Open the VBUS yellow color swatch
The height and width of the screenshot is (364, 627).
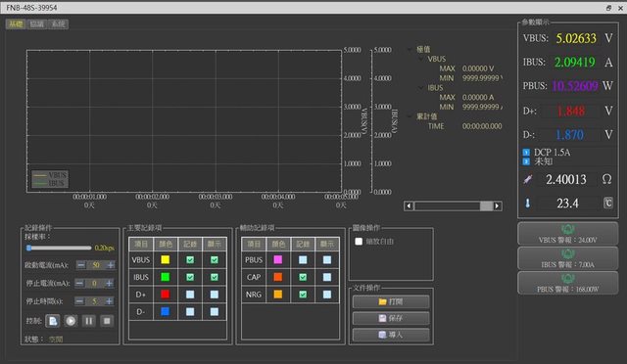[x=166, y=259]
